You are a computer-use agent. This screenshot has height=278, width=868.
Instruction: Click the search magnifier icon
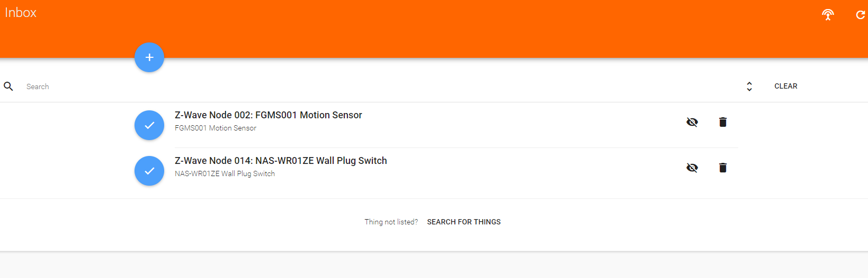(8, 86)
